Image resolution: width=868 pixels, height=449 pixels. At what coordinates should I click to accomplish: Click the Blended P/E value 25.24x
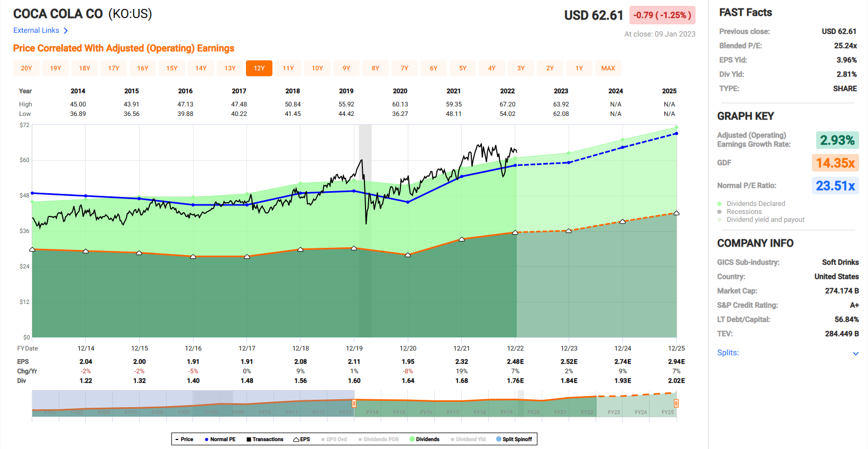point(845,46)
